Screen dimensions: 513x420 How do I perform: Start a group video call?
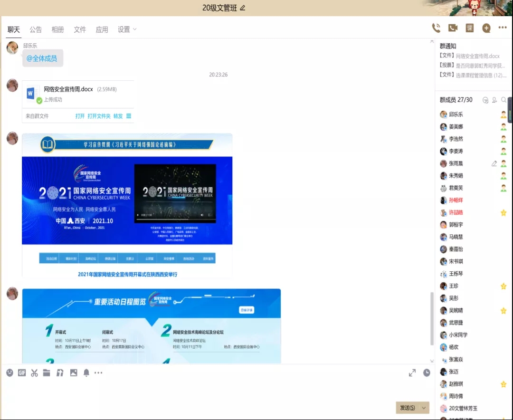453,28
